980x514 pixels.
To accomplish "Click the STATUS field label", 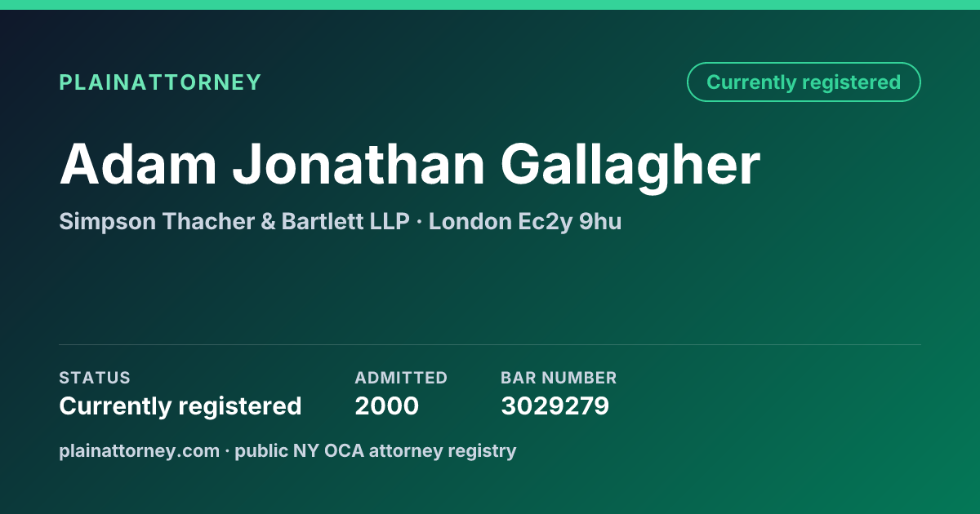I will point(95,378).
